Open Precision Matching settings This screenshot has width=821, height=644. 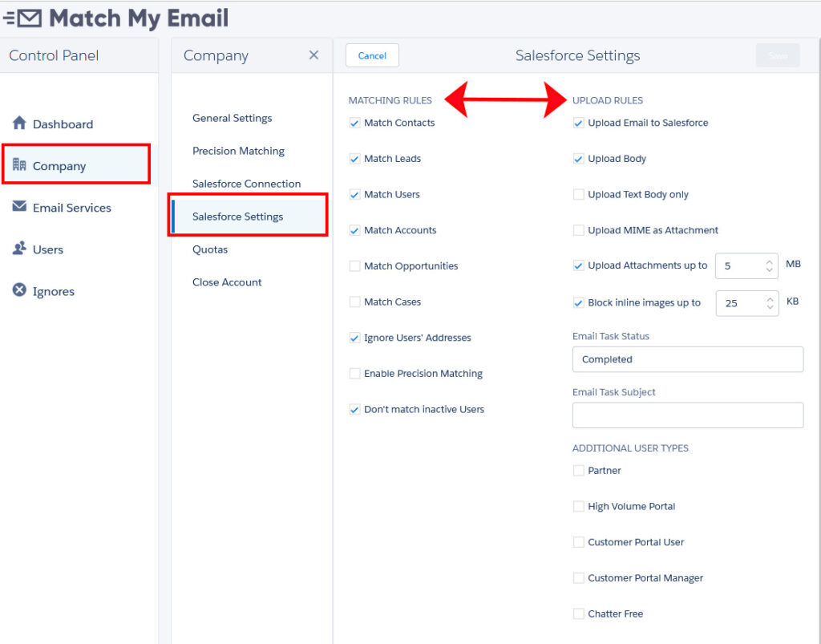238,152
